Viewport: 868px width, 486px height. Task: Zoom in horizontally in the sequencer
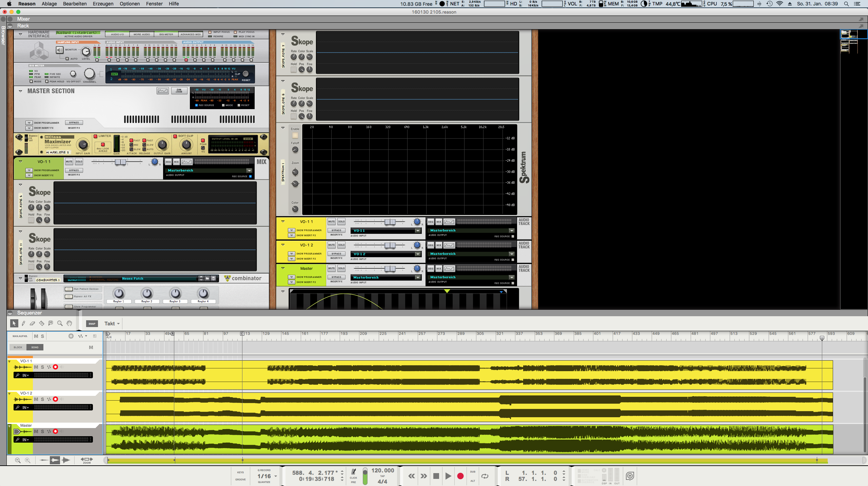pos(28,460)
